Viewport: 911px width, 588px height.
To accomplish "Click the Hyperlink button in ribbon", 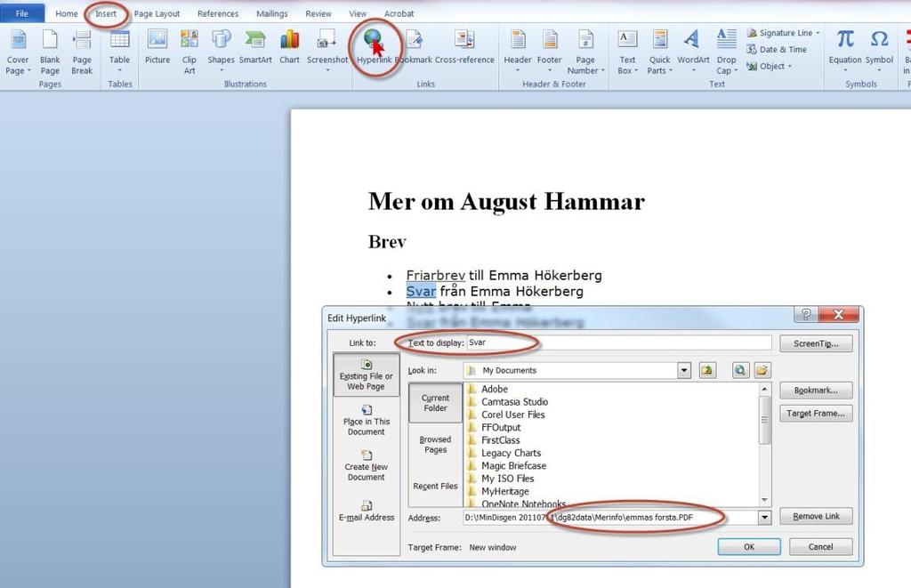I will 374,48.
